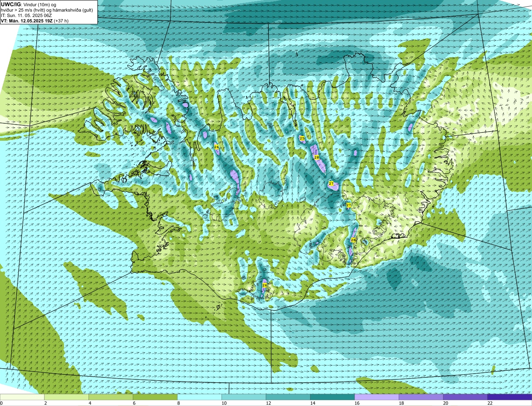Image resolution: width=532 pixels, height=406 pixels.
Task: Click the legend swatch between 0 and 2
Action: 22,397
